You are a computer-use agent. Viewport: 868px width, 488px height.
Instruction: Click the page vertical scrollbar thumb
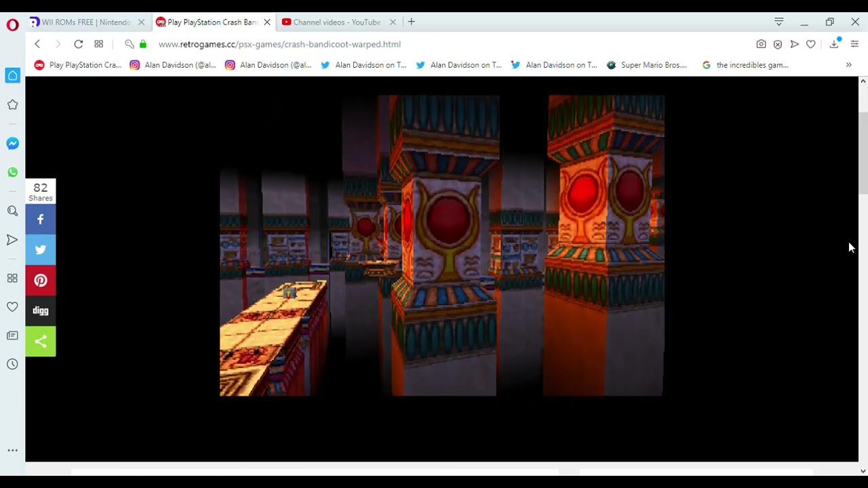pos(863,152)
